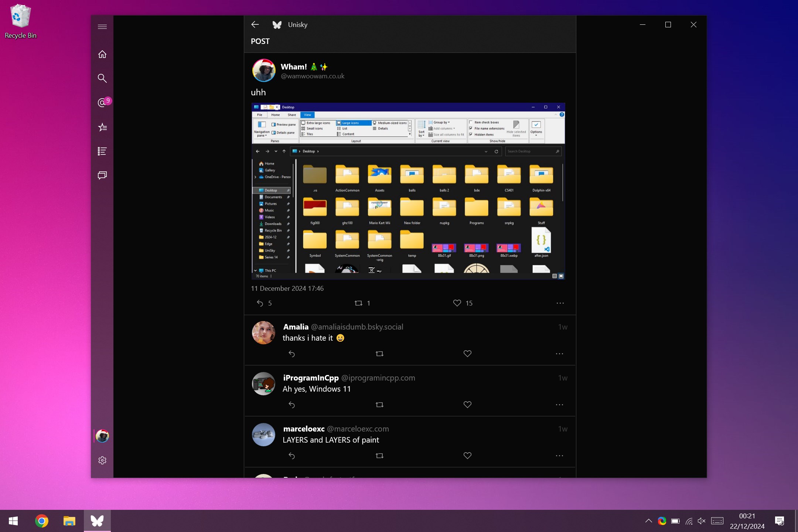Click the Unisky butterfly logo
The height and width of the screenshot is (532, 798).
276,24
